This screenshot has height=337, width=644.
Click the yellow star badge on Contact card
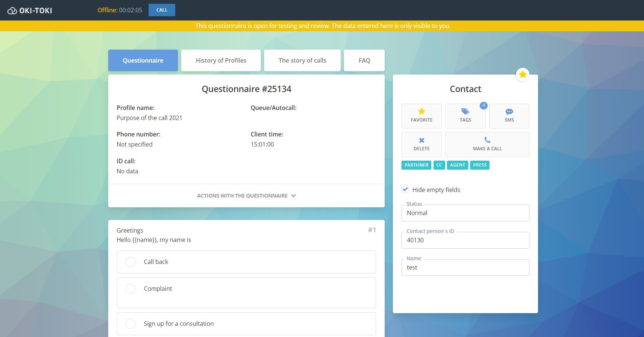(x=522, y=74)
